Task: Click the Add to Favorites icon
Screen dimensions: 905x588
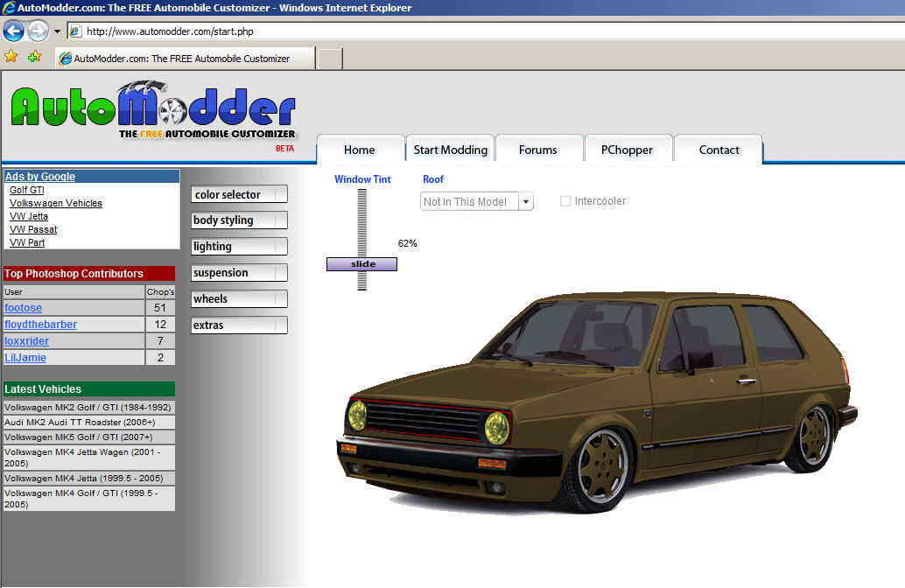Action: point(35,57)
